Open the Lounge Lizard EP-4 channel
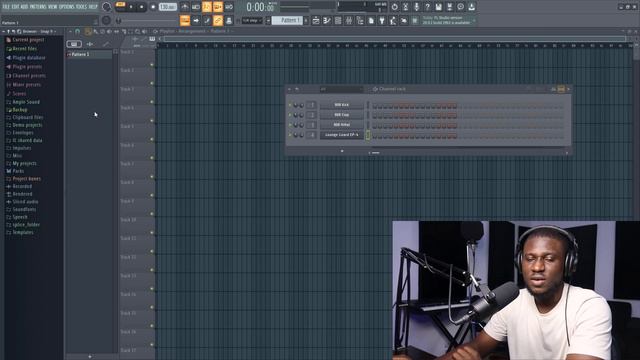The height and width of the screenshot is (360, 640). tap(341, 135)
